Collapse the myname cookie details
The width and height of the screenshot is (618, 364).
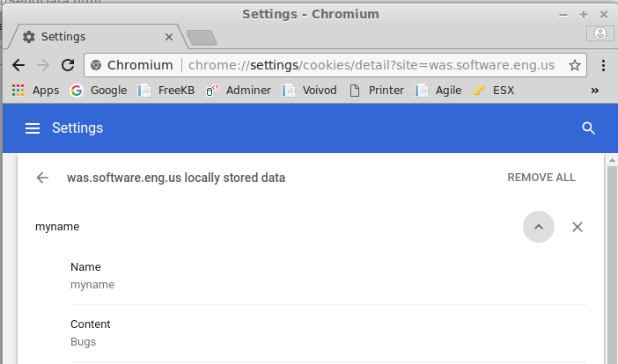pyautogui.click(x=539, y=227)
